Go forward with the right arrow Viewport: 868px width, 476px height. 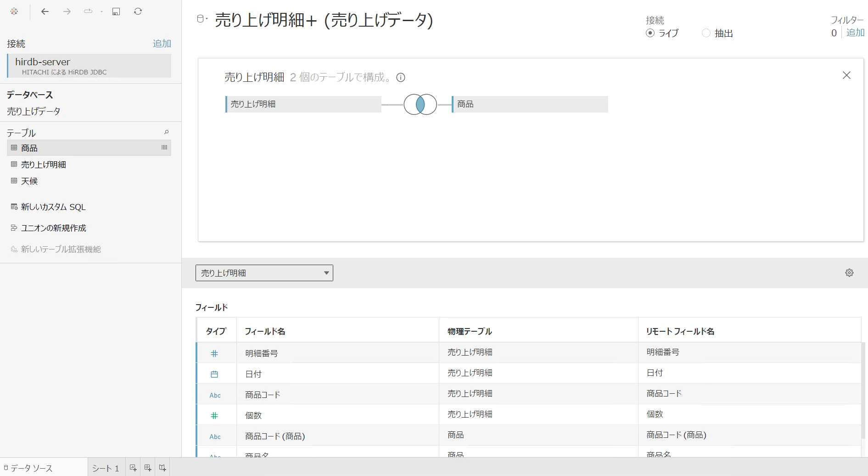coord(67,11)
